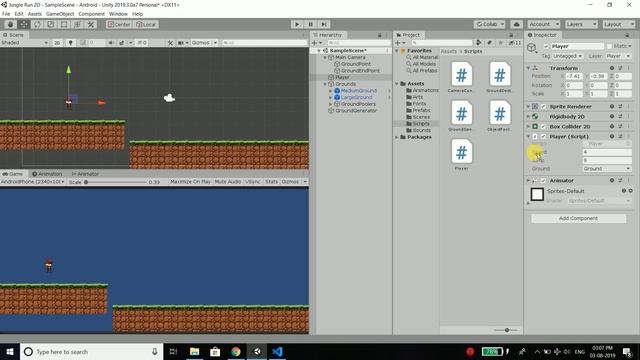
Task: Open the Collab dropdown
Action: pos(490,24)
